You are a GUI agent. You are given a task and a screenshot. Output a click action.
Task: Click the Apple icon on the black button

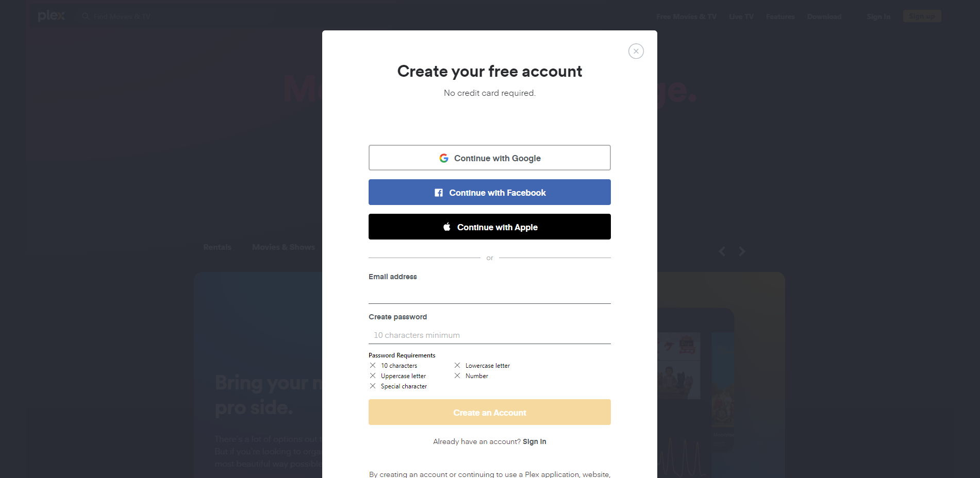pyautogui.click(x=446, y=227)
